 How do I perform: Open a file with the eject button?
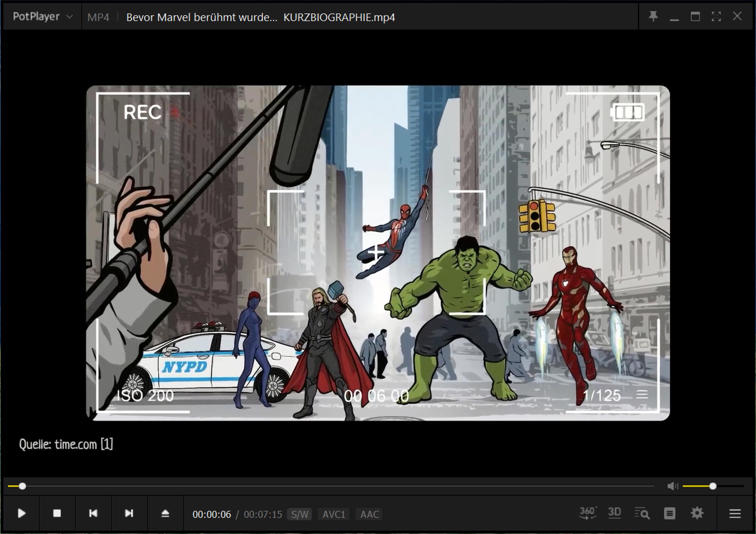(165, 513)
